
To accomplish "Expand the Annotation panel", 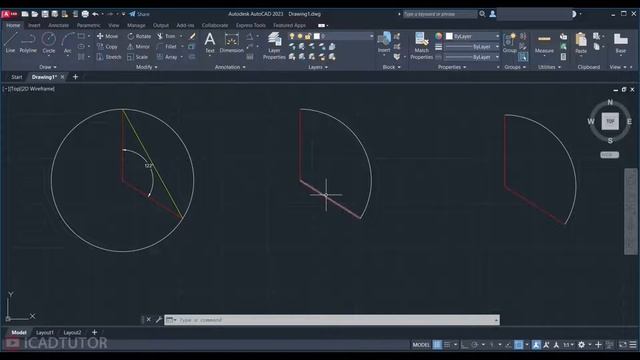I will 230,67.
